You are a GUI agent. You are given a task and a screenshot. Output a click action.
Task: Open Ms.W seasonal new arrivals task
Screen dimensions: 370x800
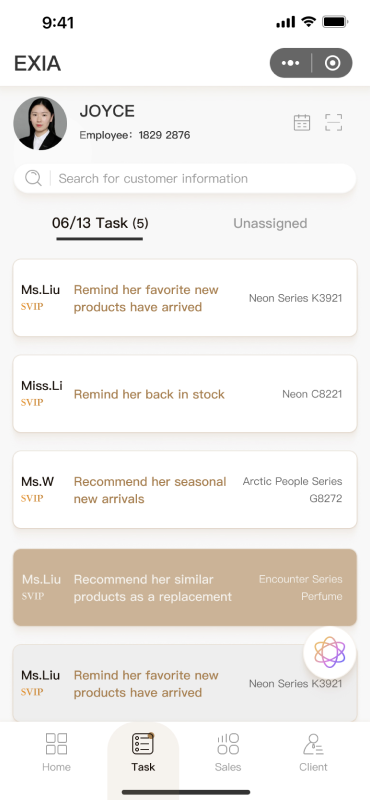[185, 490]
